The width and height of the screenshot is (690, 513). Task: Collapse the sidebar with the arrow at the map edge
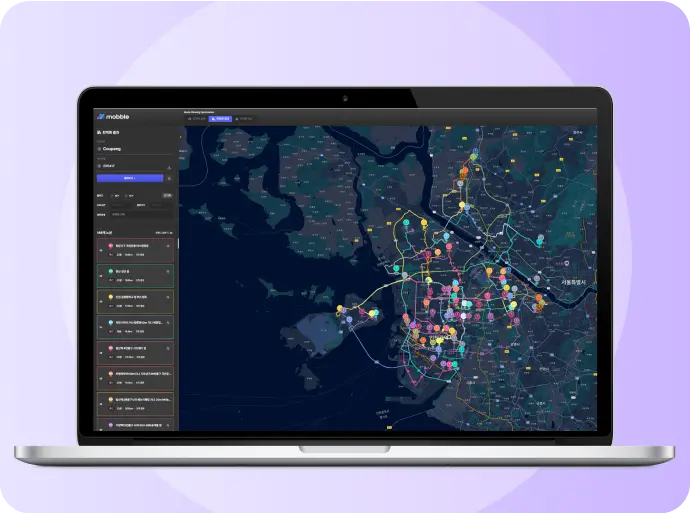tap(180, 137)
